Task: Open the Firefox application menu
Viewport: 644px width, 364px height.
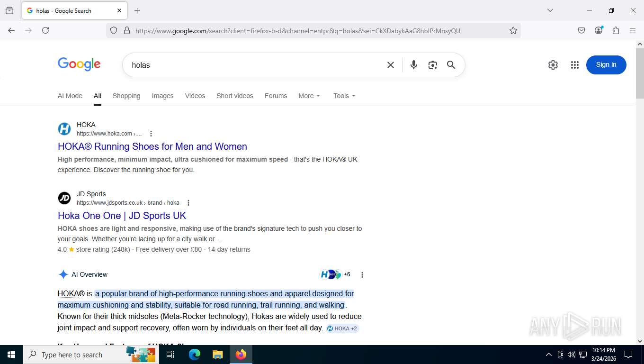Action: tap(633, 30)
